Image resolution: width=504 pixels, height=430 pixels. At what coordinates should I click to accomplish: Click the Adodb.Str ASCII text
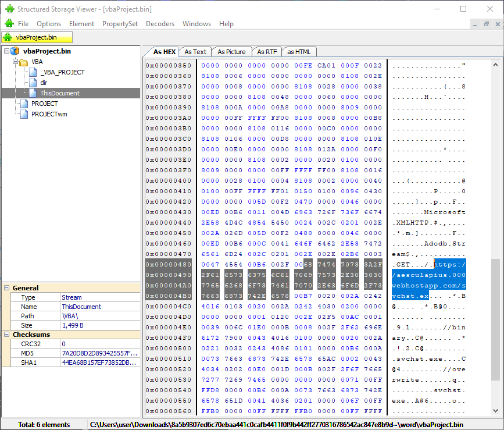(x=445, y=243)
